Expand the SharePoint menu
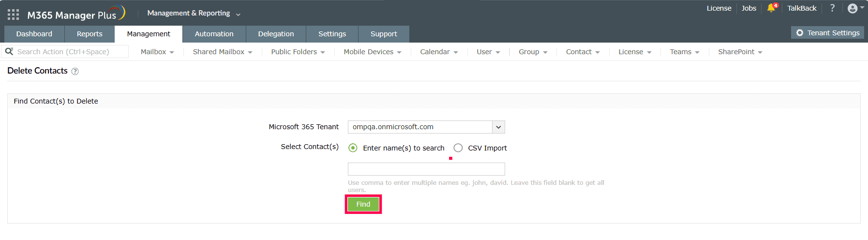The width and height of the screenshot is (868, 240). [x=740, y=52]
